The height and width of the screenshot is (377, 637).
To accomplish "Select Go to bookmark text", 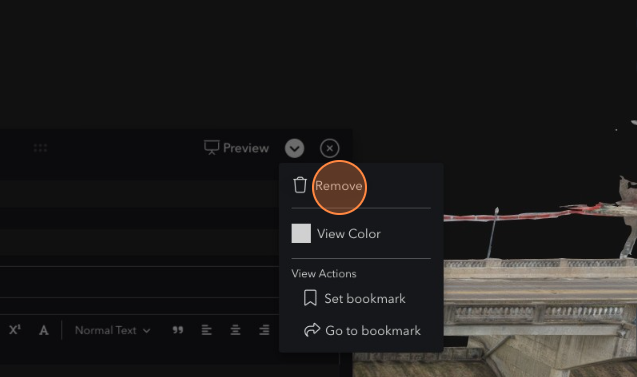I will point(373,330).
